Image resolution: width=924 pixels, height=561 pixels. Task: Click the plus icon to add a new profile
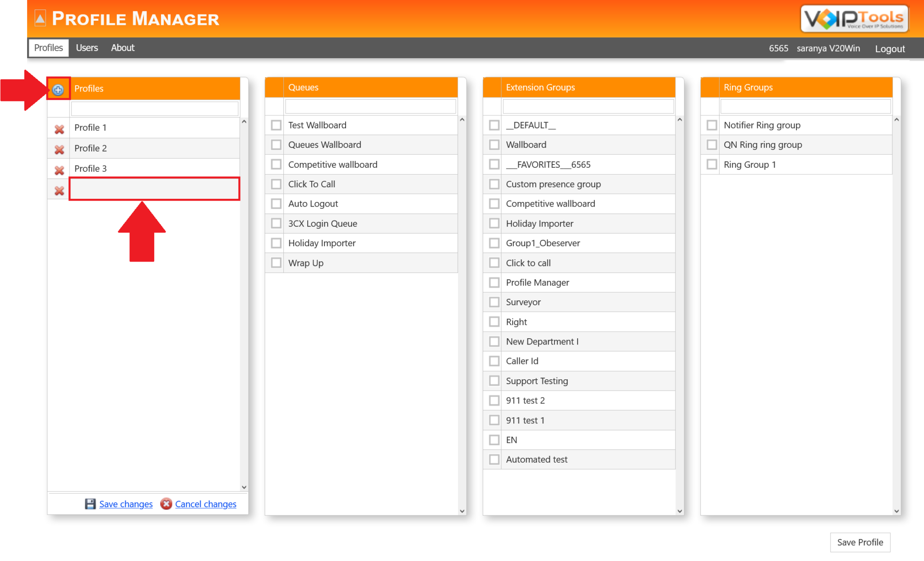click(x=58, y=89)
